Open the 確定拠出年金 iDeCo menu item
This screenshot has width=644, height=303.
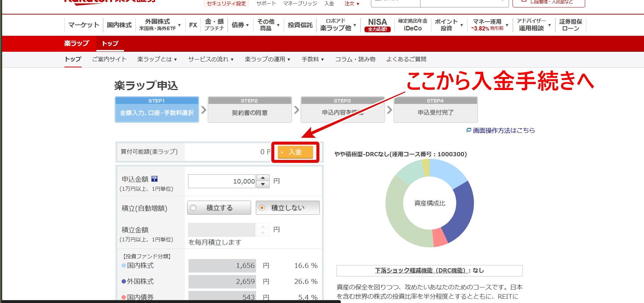tap(413, 25)
